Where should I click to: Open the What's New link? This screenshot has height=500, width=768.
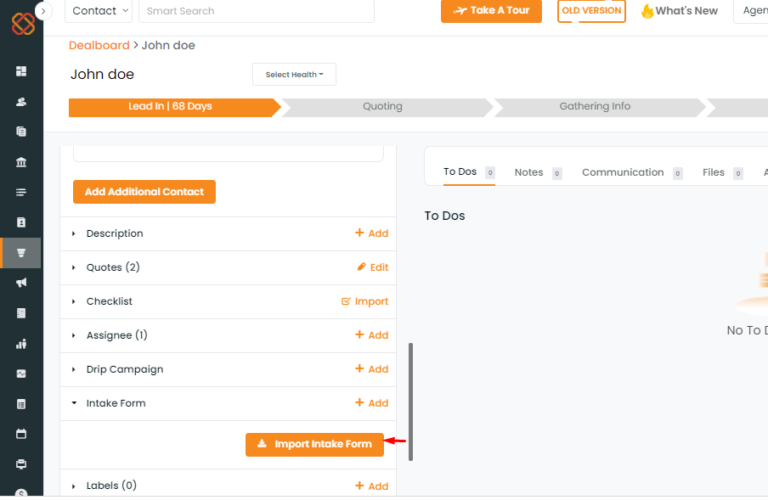pyautogui.click(x=686, y=11)
